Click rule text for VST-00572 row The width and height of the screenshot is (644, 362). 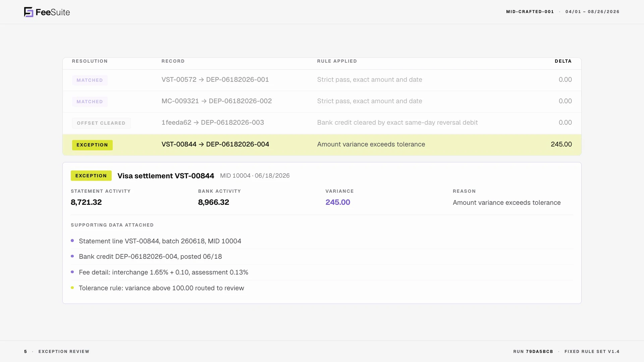[370, 80]
